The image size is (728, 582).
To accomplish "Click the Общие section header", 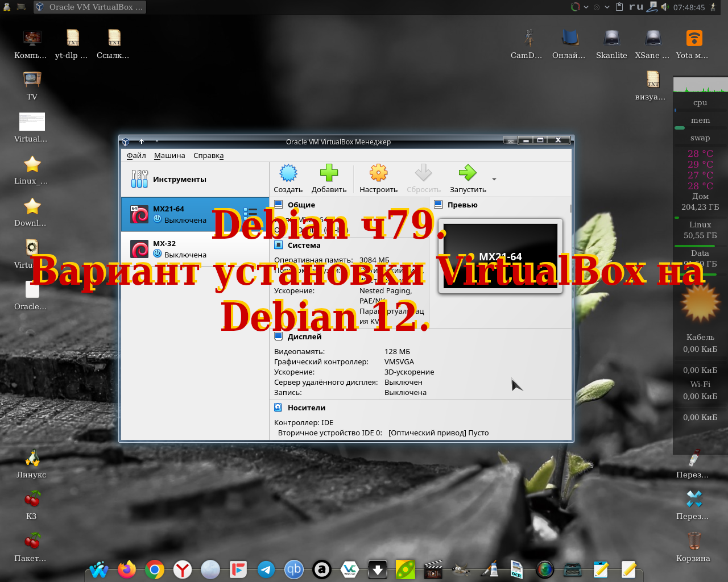I will pyautogui.click(x=301, y=205).
